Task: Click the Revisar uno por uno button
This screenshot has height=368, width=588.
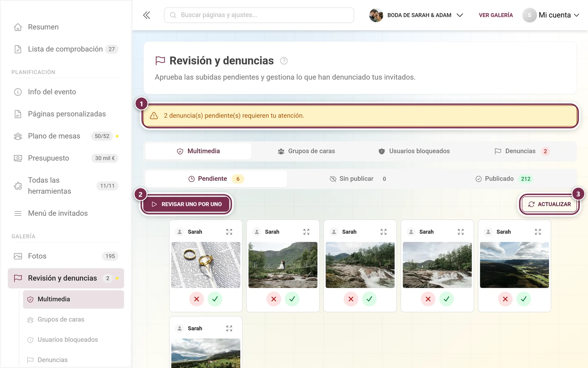Action: pyautogui.click(x=187, y=204)
